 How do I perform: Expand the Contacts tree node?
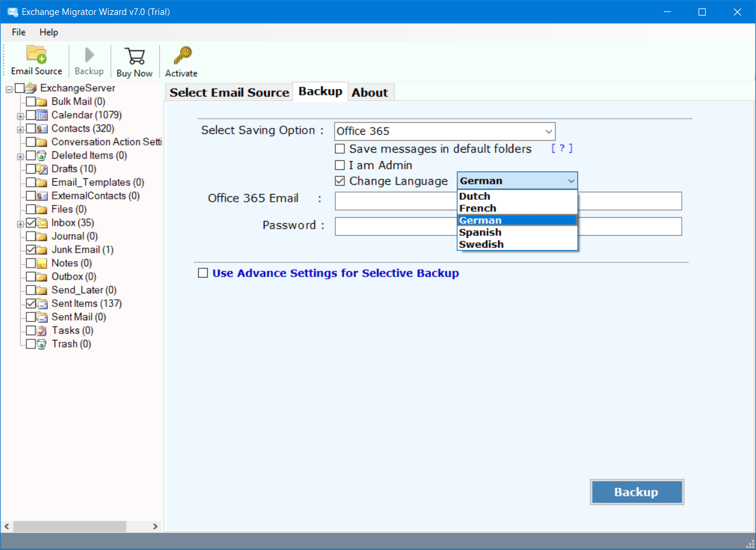coord(20,129)
